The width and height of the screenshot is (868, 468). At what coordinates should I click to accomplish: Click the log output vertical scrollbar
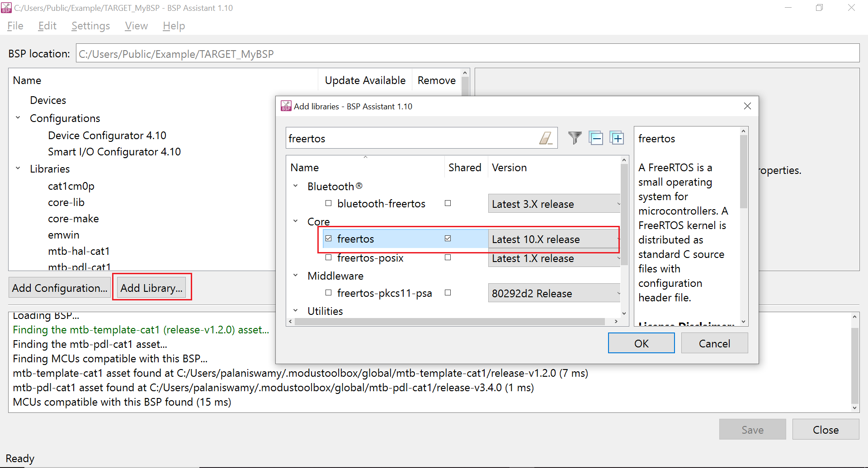[854, 366]
